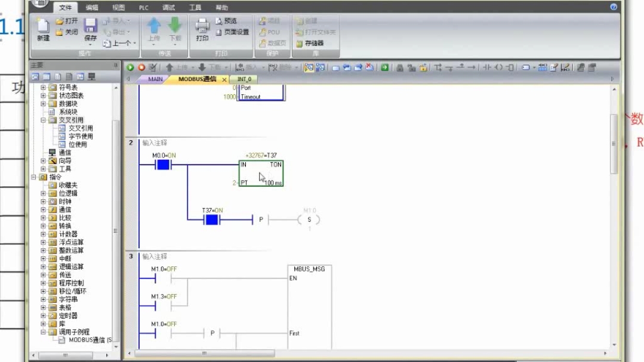Switch to the INT_0 editor tab
This screenshot has height=362, width=644.
point(244,79)
